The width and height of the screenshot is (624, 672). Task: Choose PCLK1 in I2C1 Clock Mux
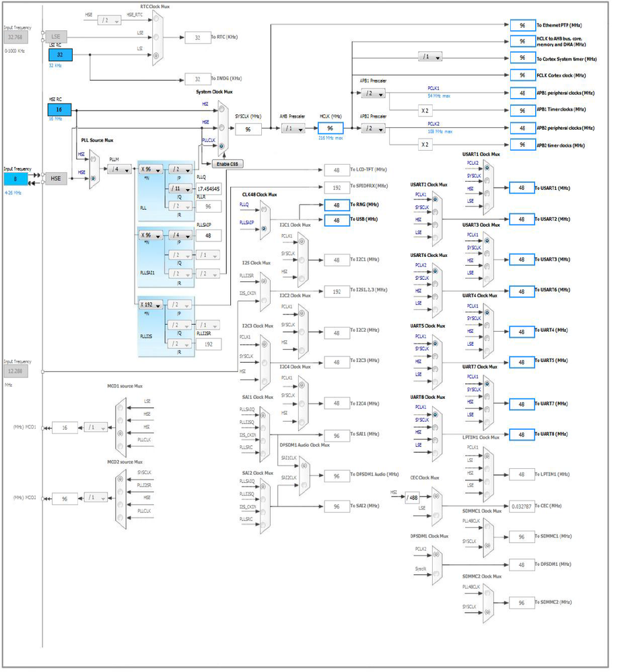coord(302,241)
